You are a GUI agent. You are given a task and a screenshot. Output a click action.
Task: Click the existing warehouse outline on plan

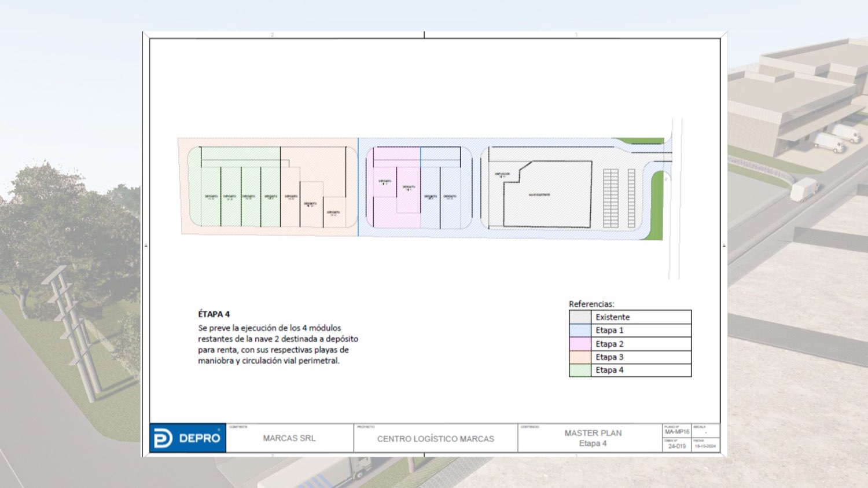tap(547, 194)
